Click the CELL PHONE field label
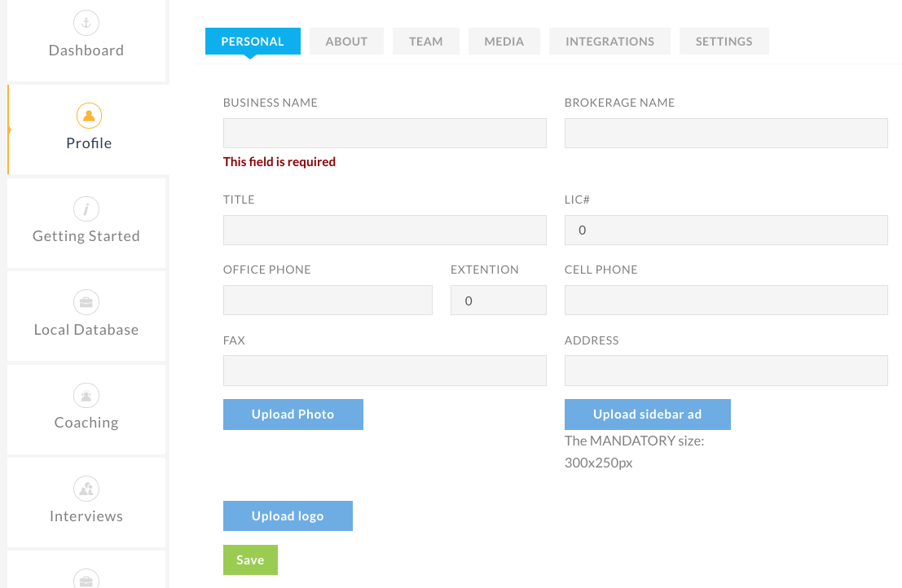The height and width of the screenshot is (588, 902). 601,270
